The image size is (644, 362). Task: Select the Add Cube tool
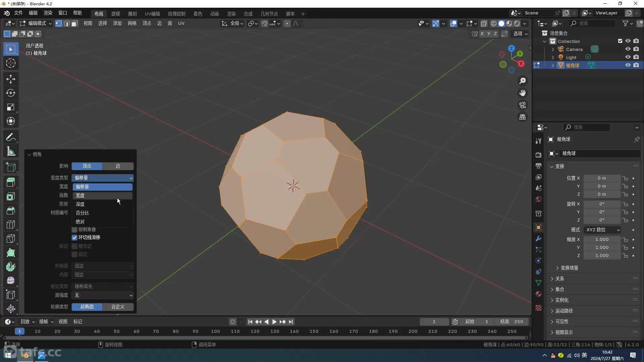pos(11,167)
